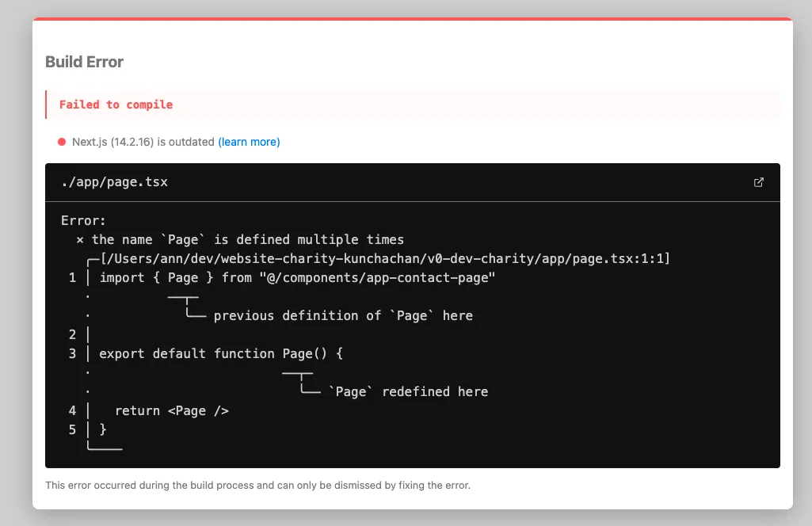Select the "return <Page />" statement on line 4
Viewport: 812px width, 526px height.
click(x=171, y=410)
